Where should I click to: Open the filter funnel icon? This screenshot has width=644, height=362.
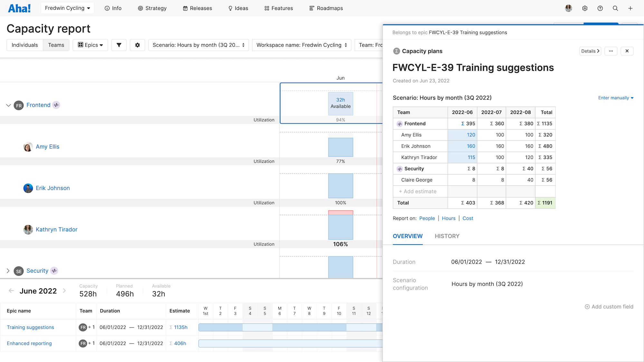119,45
